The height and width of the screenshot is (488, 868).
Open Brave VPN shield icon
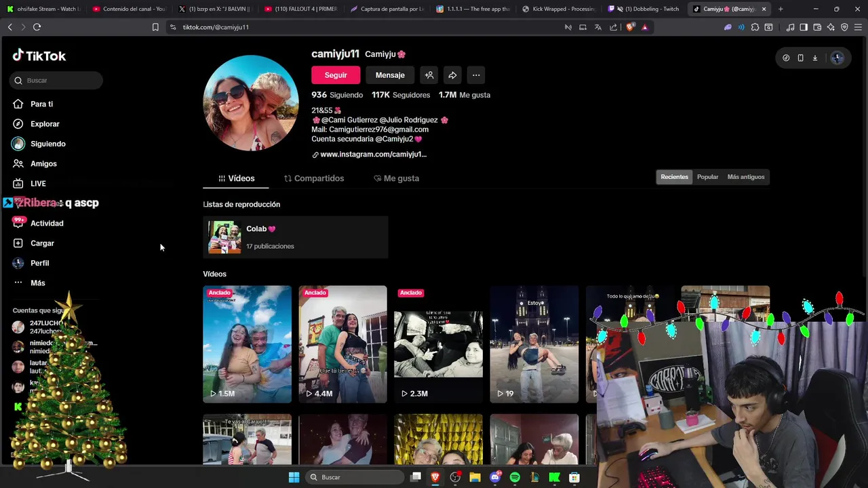click(844, 27)
